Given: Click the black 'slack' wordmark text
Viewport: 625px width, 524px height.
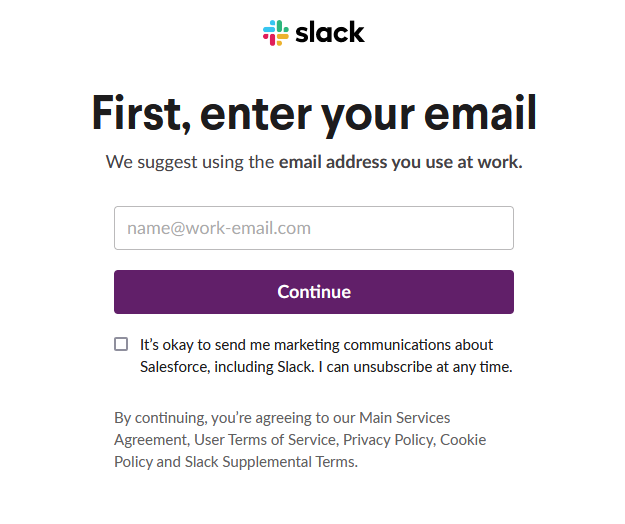Looking at the screenshot, I should 330,32.
